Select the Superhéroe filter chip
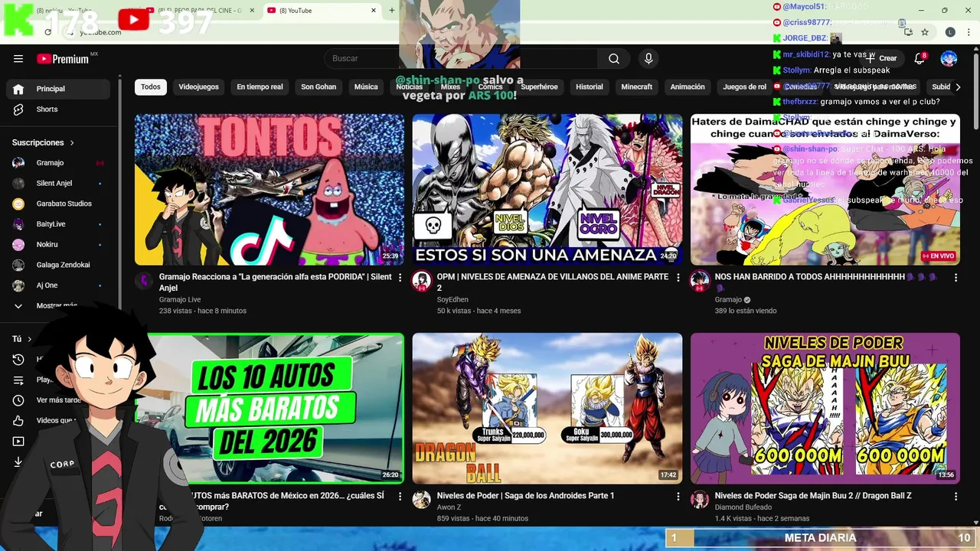Image resolution: width=980 pixels, height=551 pixels. click(539, 86)
